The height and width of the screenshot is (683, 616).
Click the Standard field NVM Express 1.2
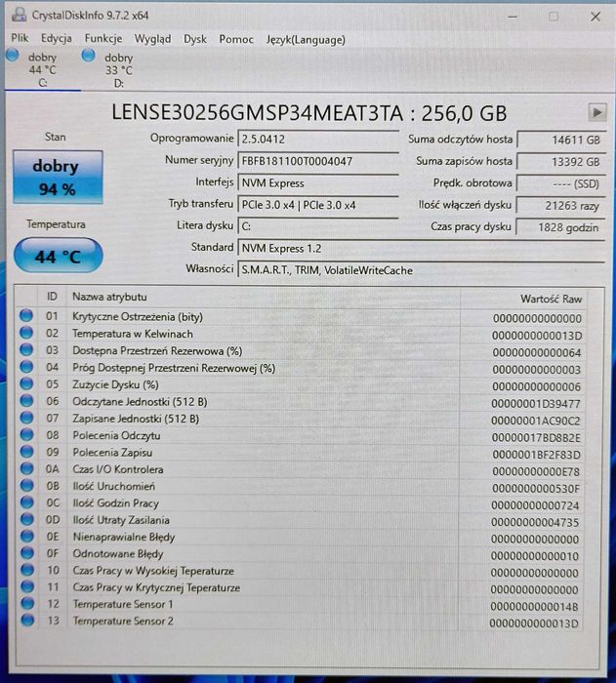tap(421, 248)
